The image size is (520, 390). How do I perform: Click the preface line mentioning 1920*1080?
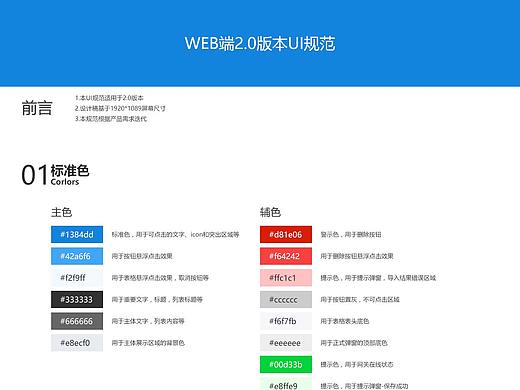(x=120, y=108)
